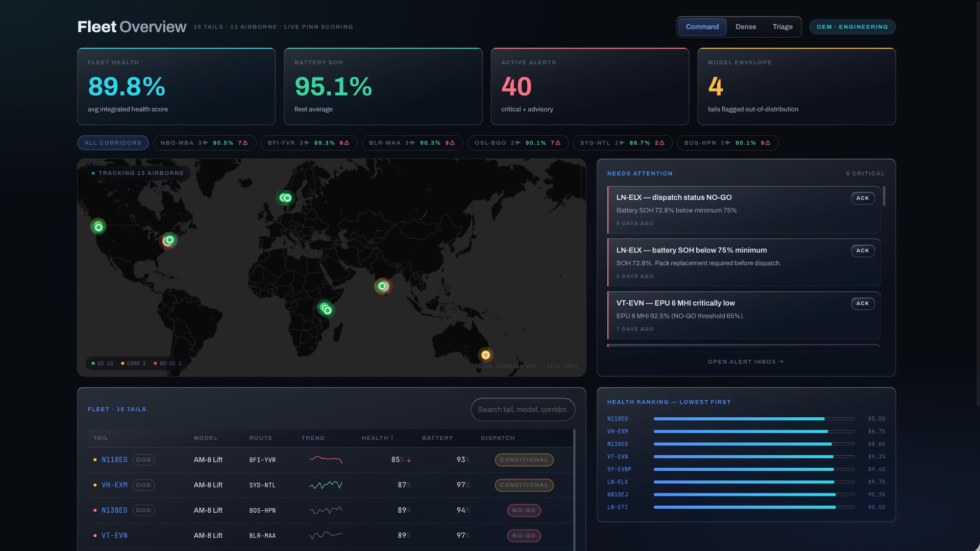Click the Needs Attention panel scrollbar
The width and height of the screenshot is (980, 551).
point(884,196)
